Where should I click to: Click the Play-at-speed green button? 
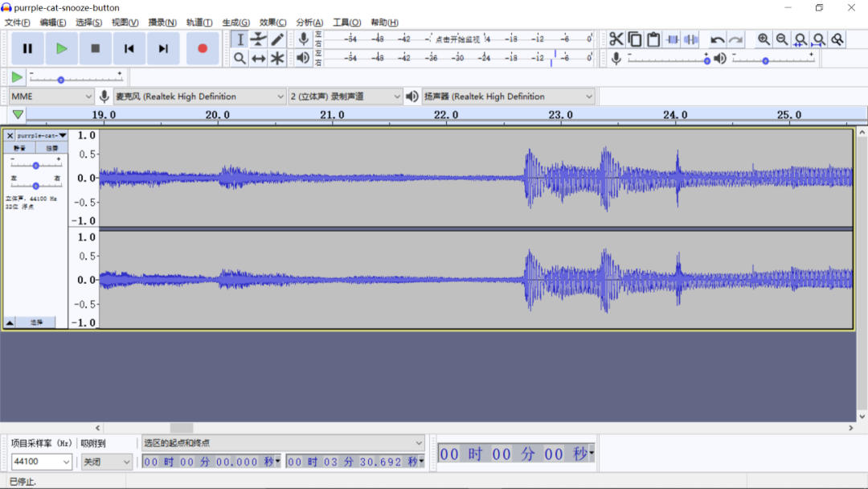tap(17, 77)
